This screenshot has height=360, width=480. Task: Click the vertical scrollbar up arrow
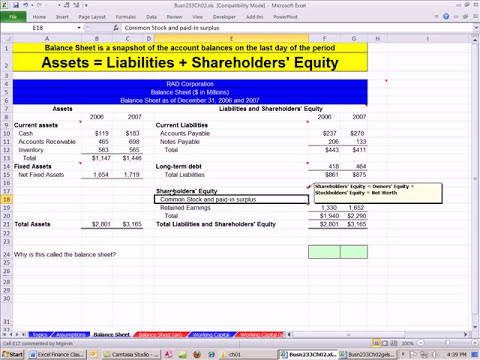(476, 39)
